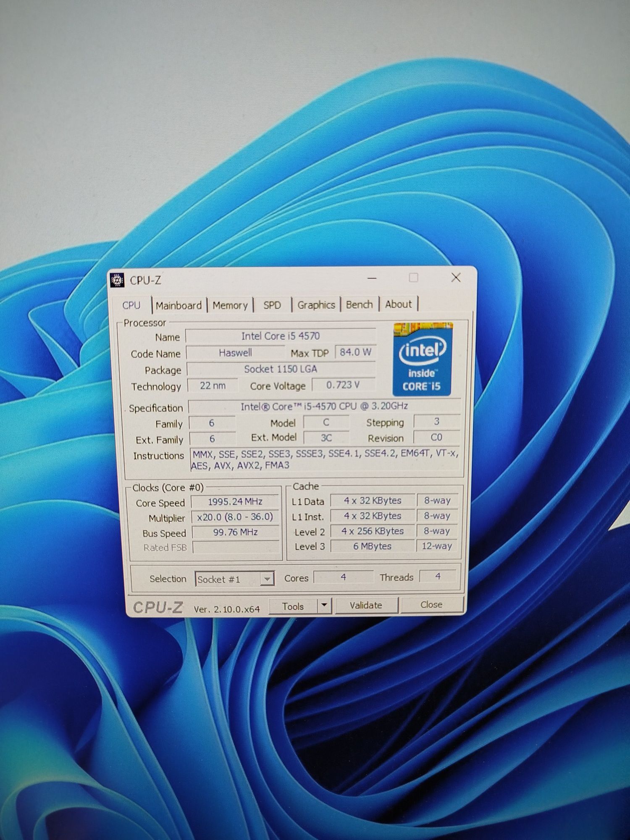Click the Stepping value 3
This screenshot has width=630, height=840.
437,421
